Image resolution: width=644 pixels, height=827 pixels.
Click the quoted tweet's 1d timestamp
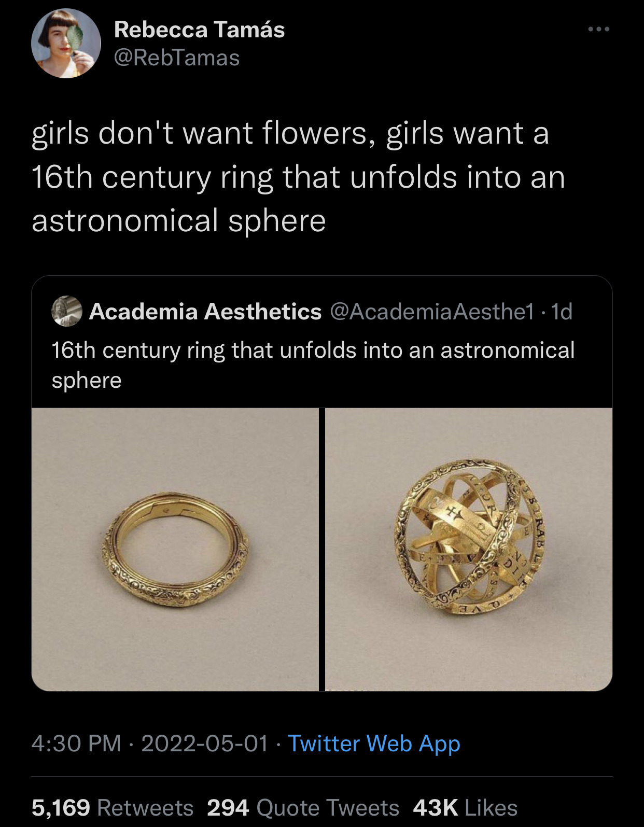(562, 312)
